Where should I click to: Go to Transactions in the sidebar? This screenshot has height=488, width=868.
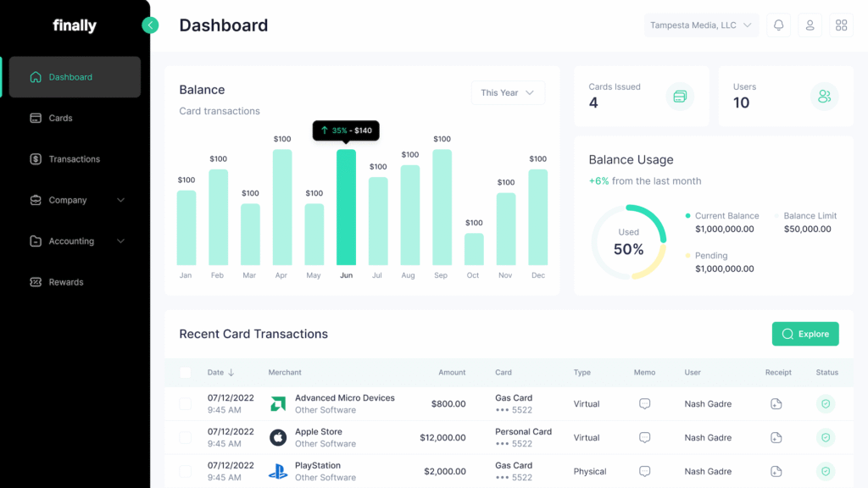(x=74, y=159)
